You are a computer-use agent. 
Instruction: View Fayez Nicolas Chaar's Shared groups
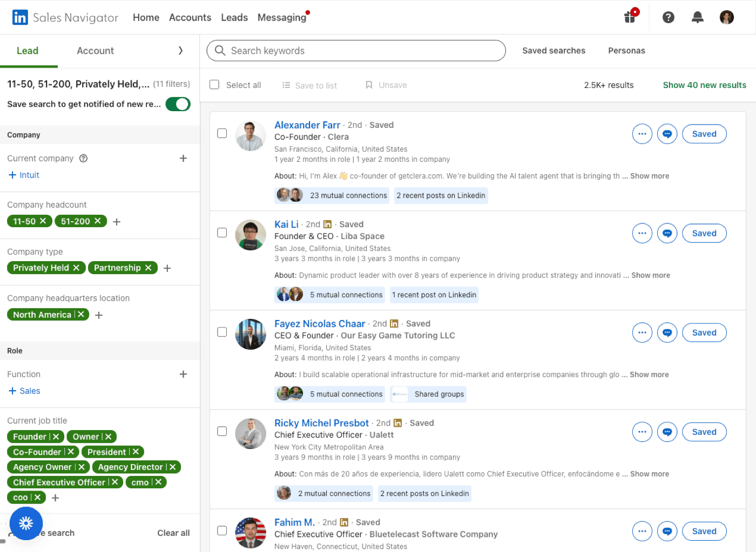pos(428,394)
